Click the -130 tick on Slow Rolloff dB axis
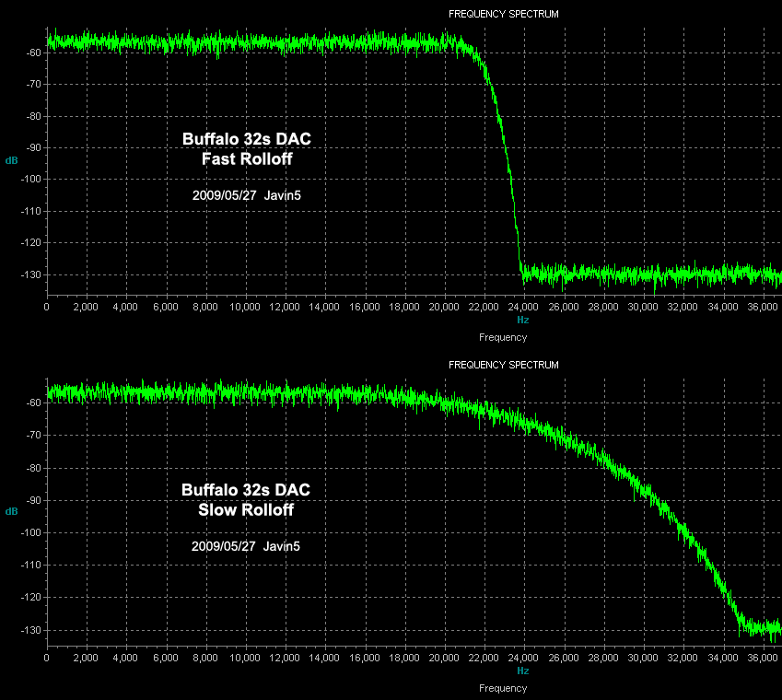 point(31,630)
